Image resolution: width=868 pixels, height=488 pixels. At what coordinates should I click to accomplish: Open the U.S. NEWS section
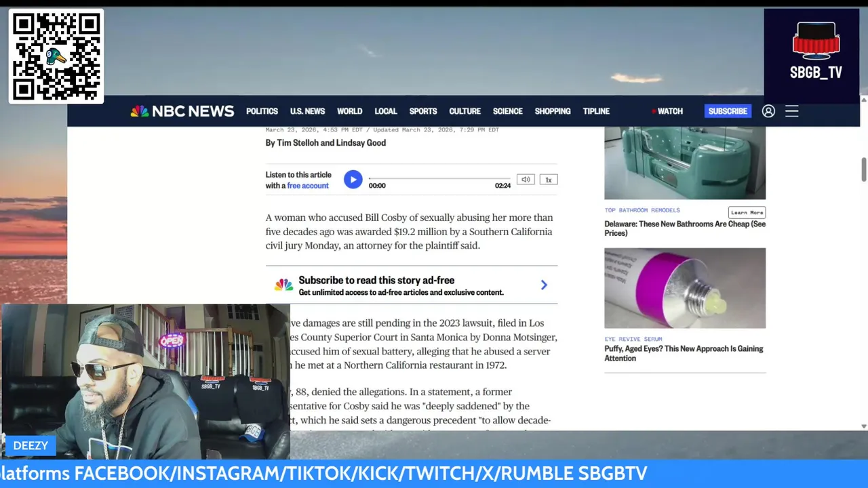pyautogui.click(x=307, y=111)
